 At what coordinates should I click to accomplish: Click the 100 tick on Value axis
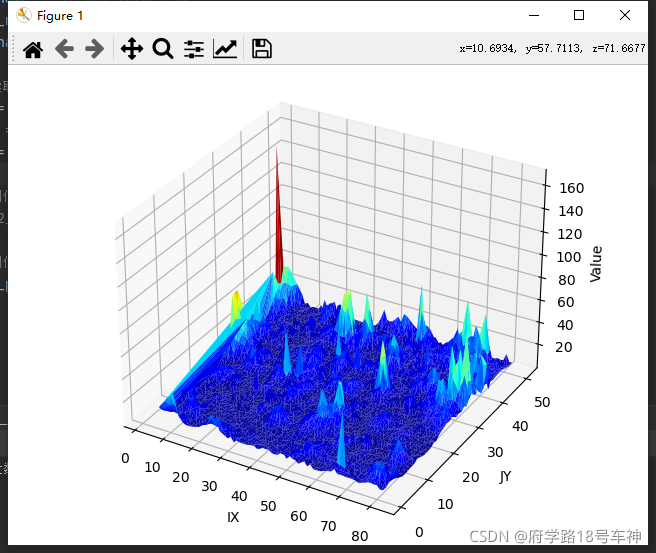(x=569, y=257)
